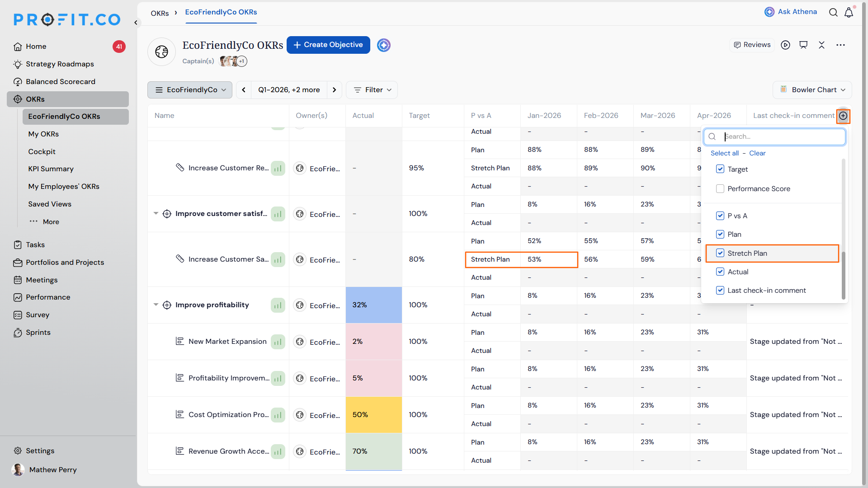Open chart icon for Increase Customer Sa... row
This screenshot has width=868, height=488.
pos(278,260)
